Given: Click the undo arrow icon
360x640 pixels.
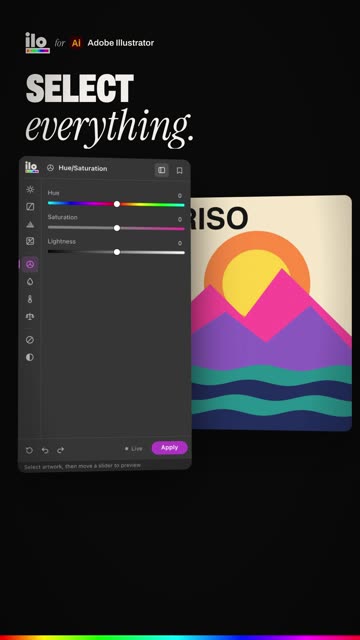Looking at the screenshot, I should (x=45, y=450).
